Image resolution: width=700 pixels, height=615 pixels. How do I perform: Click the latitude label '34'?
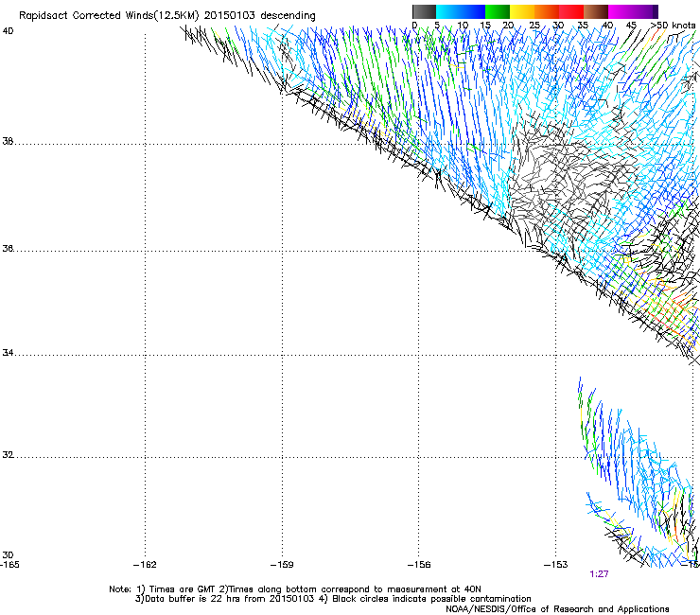click(8, 353)
